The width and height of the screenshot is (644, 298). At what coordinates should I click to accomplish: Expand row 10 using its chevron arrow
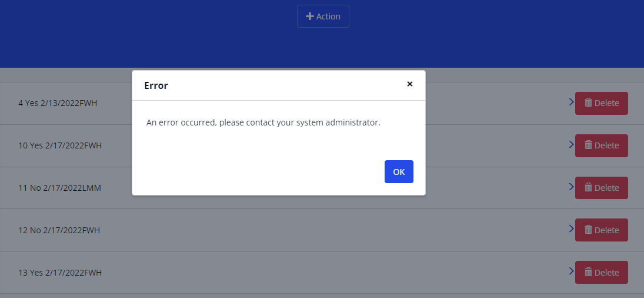[571, 144]
